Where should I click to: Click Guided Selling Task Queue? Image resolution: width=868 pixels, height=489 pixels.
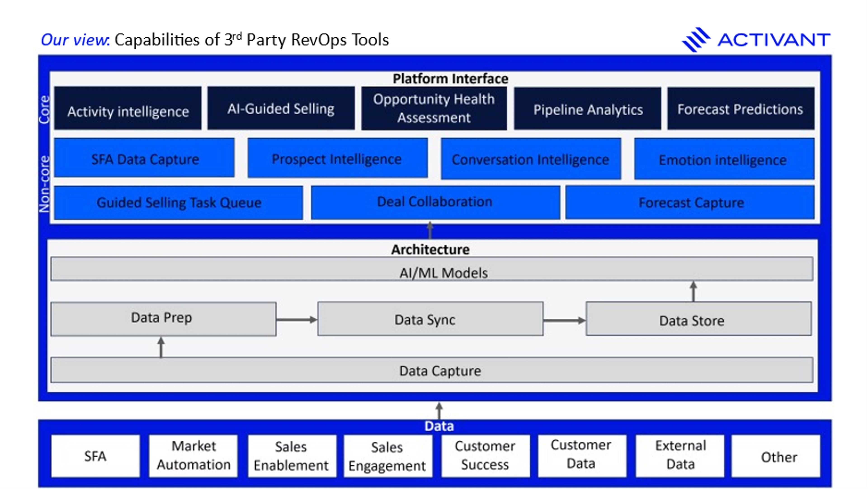[x=179, y=203]
